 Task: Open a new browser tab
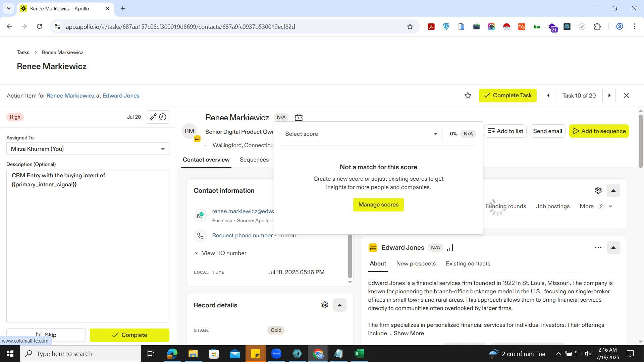123,8
